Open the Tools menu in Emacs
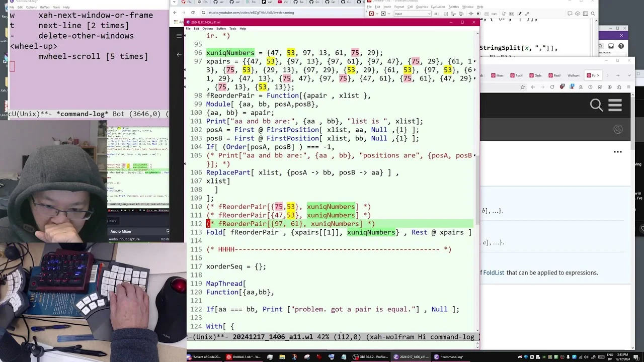644x362 pixels. (232, 29)
